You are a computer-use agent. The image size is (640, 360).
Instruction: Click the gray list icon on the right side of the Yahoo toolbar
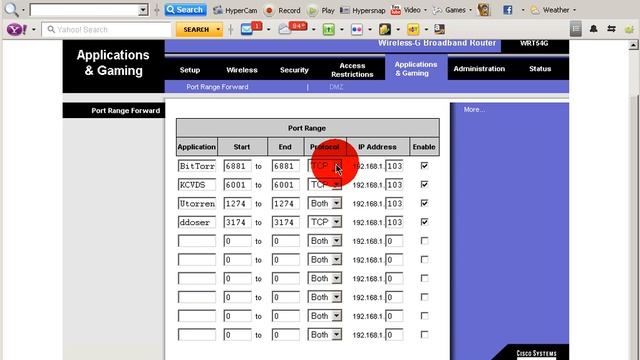pyautogui.click(x=576, y=29)
